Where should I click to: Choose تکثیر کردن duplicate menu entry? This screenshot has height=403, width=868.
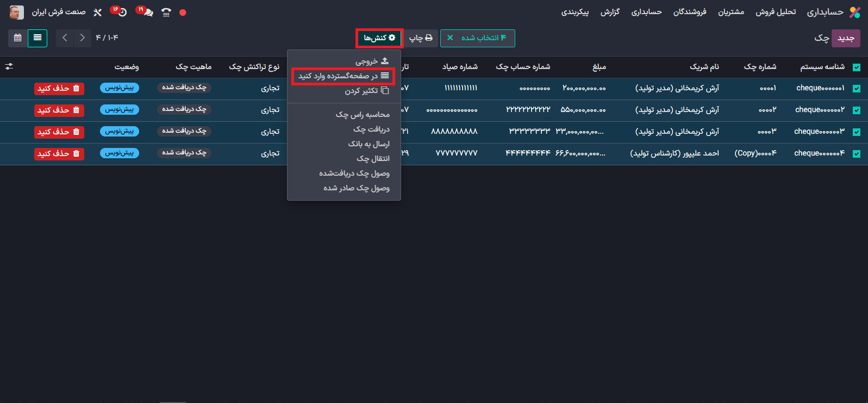point(366,91)
